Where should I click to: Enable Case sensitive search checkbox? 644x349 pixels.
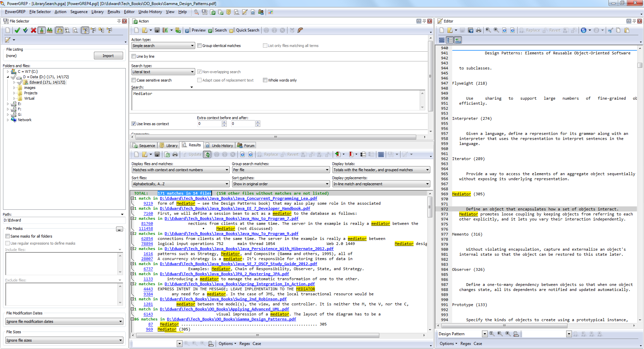(x=134, y=80)
